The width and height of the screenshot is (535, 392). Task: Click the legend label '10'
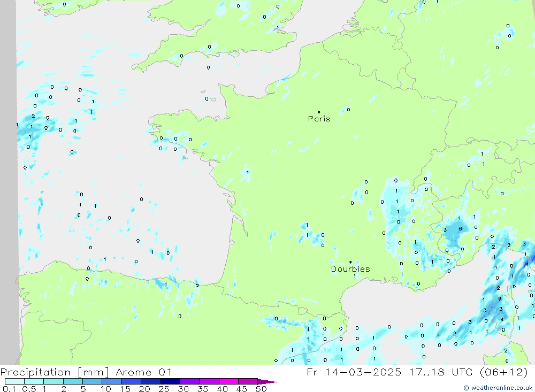[105, 389]
